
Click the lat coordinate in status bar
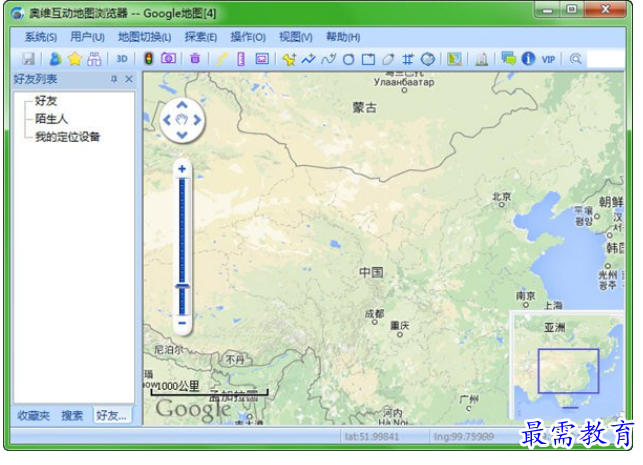[x=372, y=437]
